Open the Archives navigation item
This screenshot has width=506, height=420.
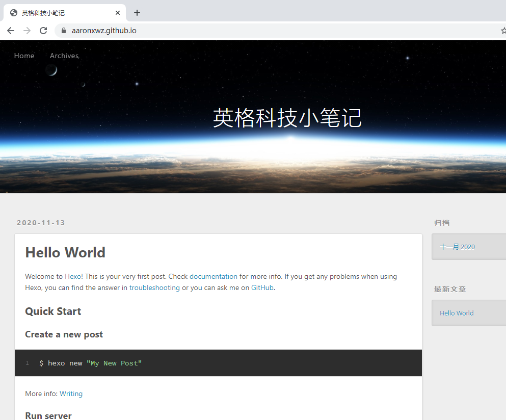point(64,56)
